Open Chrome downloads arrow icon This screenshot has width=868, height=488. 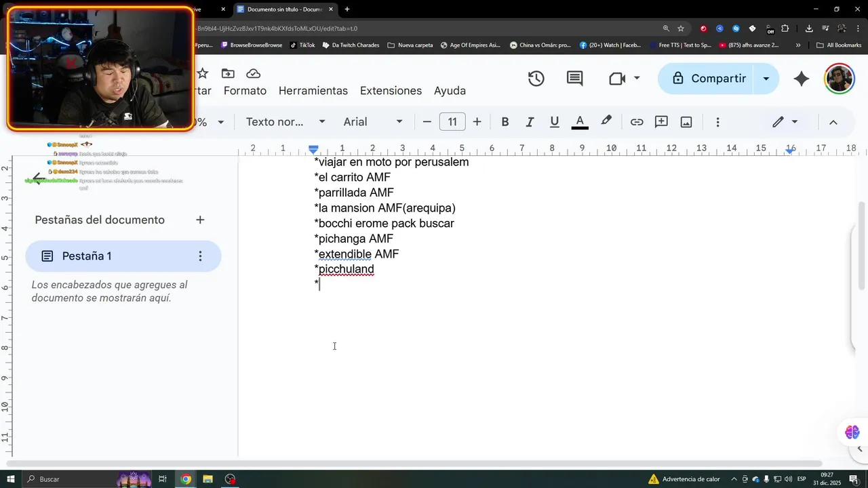(809, 28)
